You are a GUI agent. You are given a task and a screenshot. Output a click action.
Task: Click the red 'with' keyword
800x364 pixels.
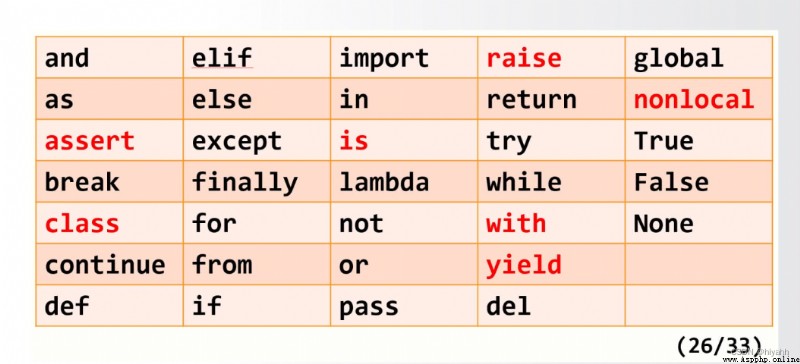[x=516, y=224]
